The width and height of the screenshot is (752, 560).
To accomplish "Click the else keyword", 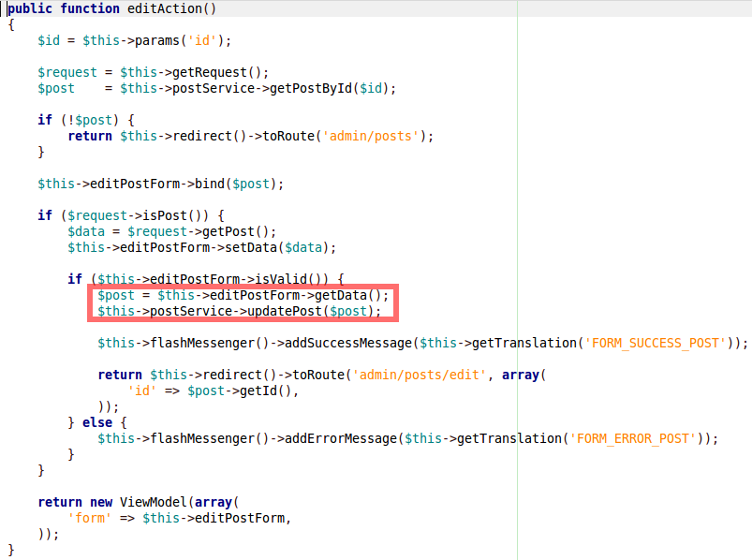I will [97, 422].
